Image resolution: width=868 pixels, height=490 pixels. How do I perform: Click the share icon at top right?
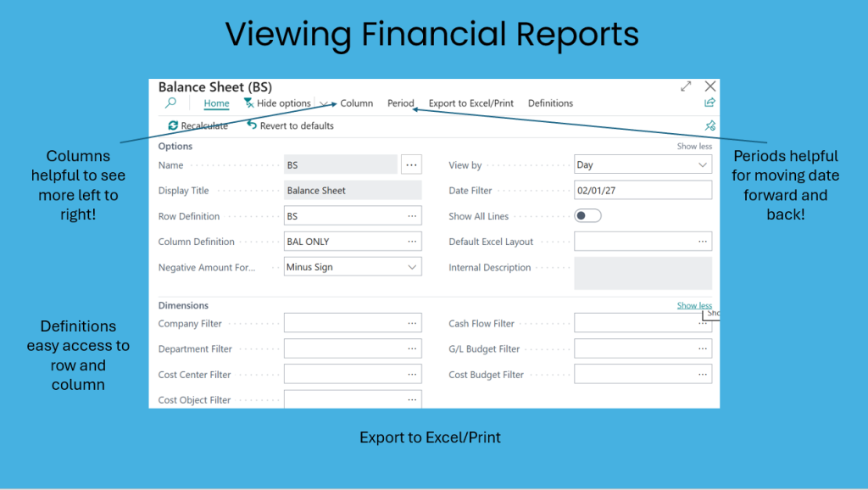[x=709, y=103]
